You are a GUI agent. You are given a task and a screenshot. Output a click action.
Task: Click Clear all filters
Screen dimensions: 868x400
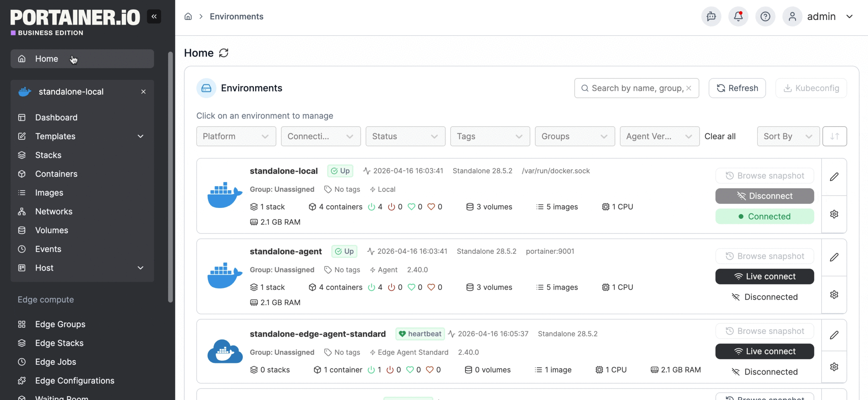pos(720,136)
